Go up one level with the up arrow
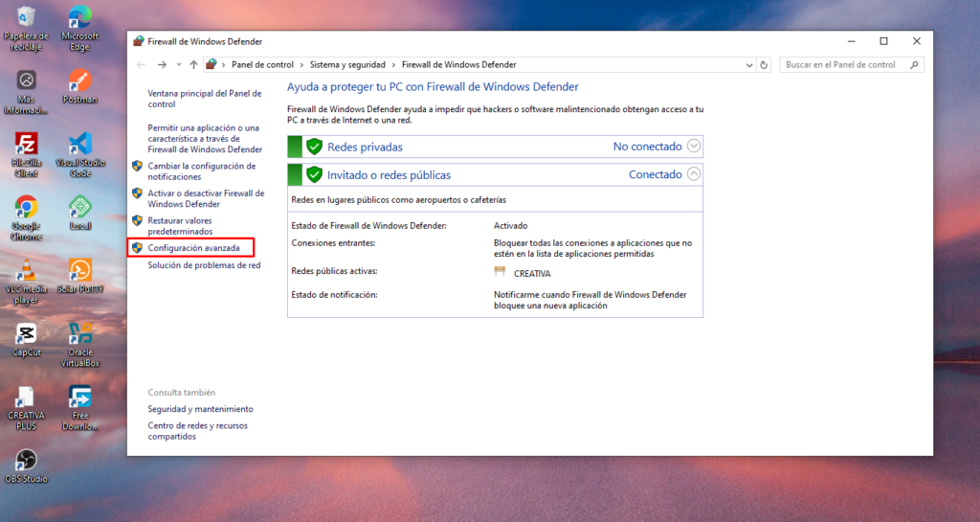 [x=193, y=64]
